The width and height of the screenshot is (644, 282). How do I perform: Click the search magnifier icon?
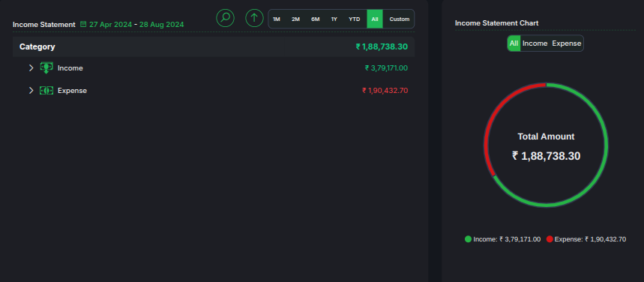(225, 18)
